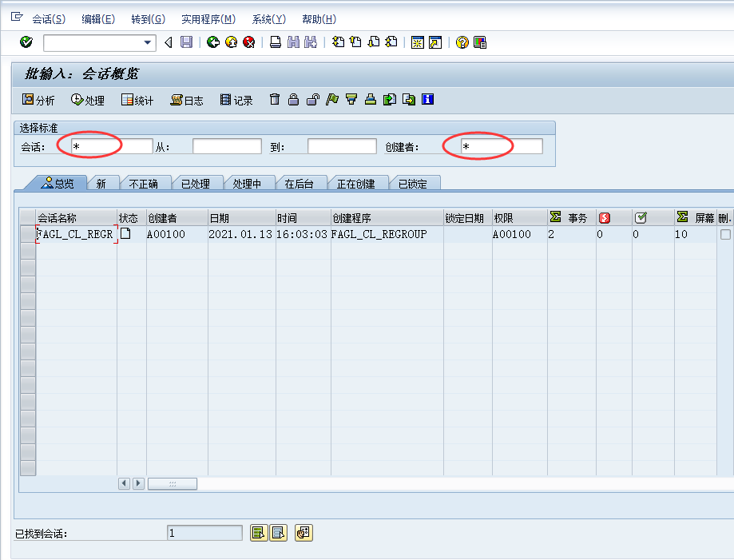
Task: Click the deselect all sessions icon at bottom
Action: point(279,532)
